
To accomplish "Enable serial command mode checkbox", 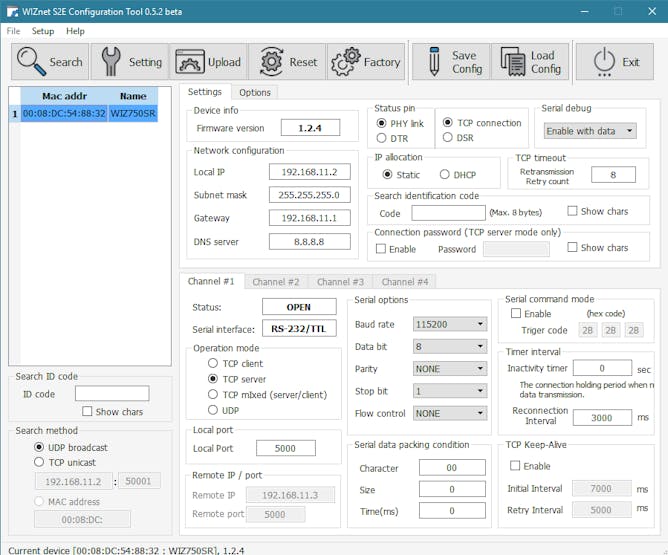I will pos(516,313).
